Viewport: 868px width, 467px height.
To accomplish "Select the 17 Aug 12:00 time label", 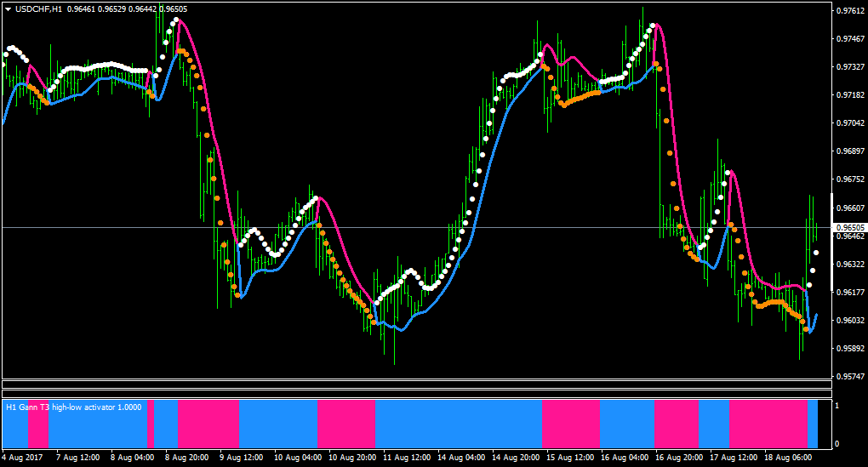I will click(x=734, y=458).
